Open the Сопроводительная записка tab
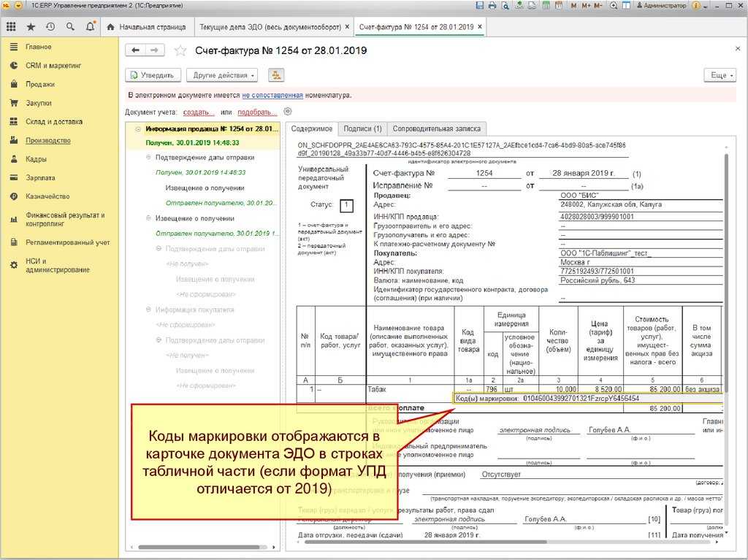This screenshot has height=560, width=748. [x=437, y=129]
